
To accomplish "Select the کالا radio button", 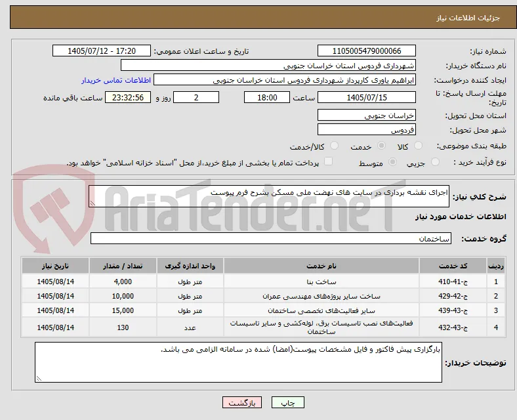I will 418,146.
